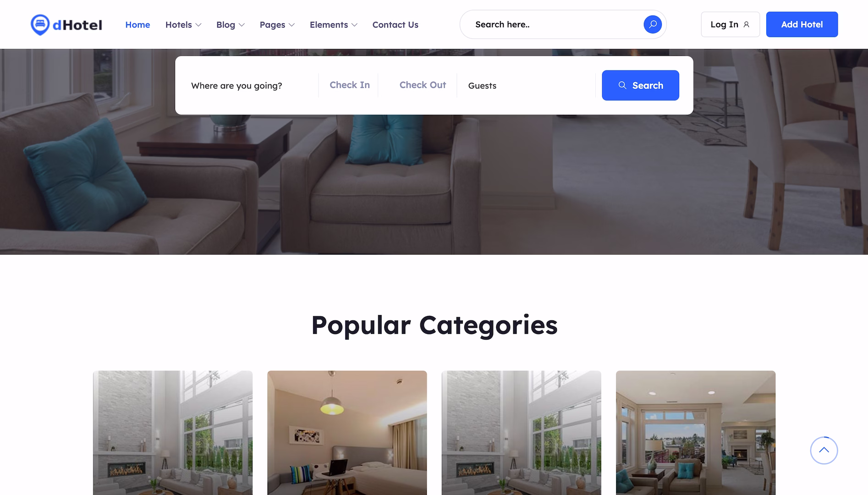Open the balcony view living room thumbnail
The width and height of the screenshot is (868, 495).
click(696, 433)
